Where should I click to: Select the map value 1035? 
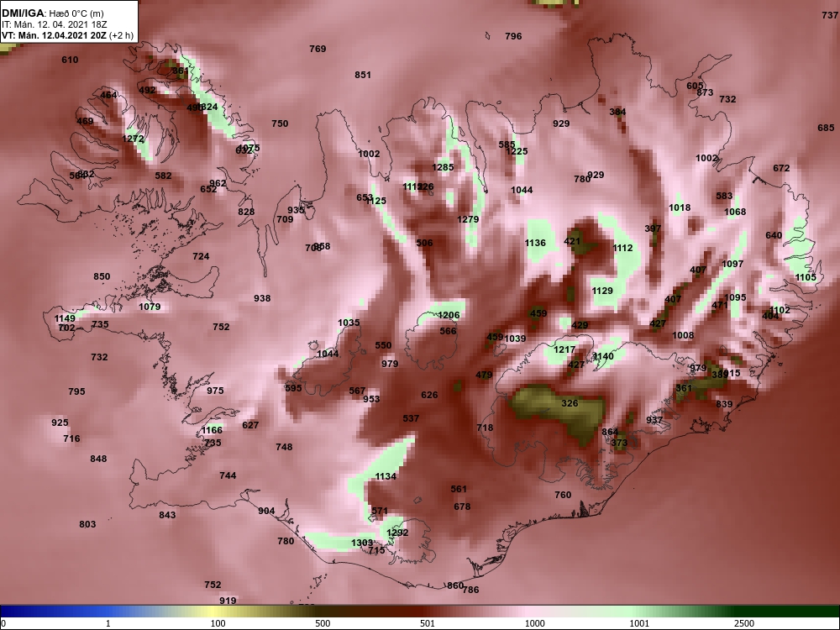pos(349,323)
